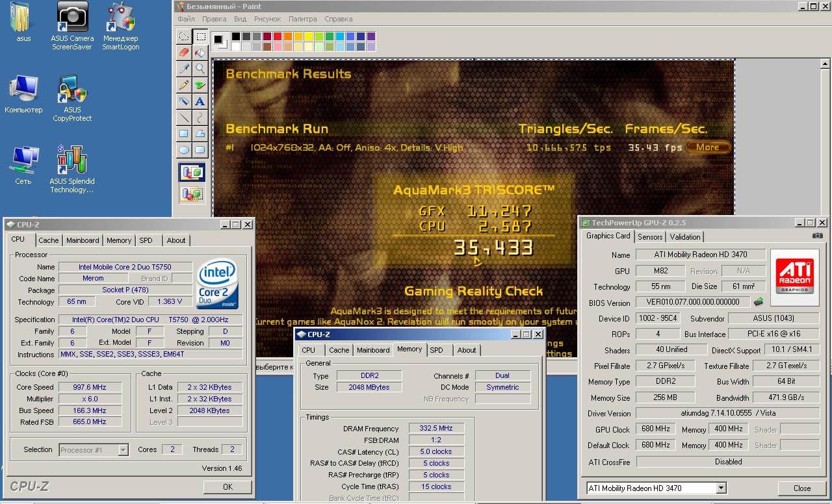The height and width of the screenshot is (504, 832).
Task: Open the Рисунок menu in Paint
Action: coord(268,19)
